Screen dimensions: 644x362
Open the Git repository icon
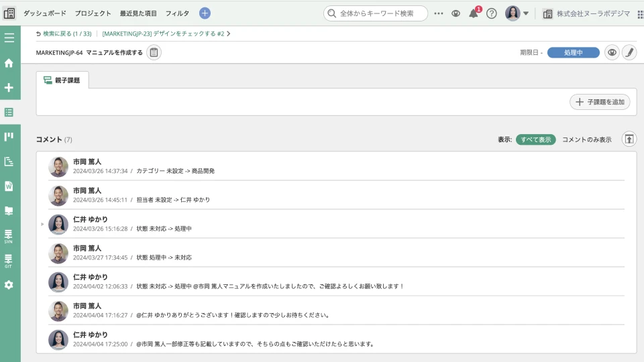pos(9,261)
